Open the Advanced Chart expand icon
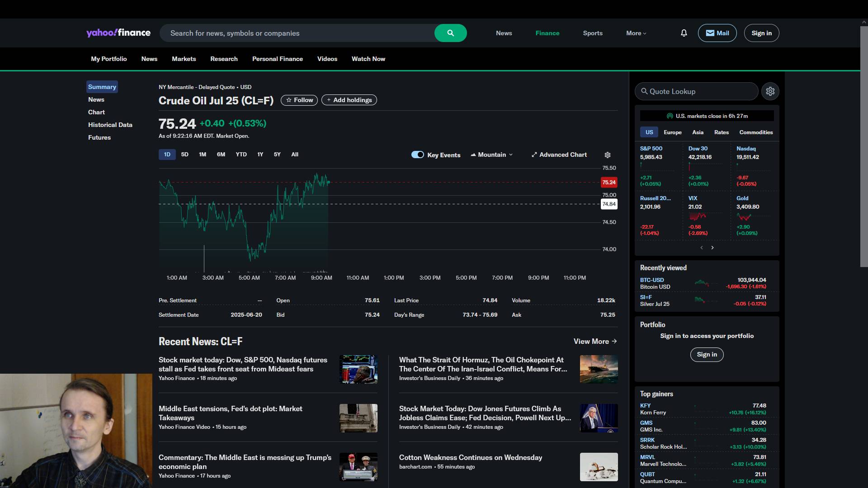 pyautogui.click(x=534, y=155)
